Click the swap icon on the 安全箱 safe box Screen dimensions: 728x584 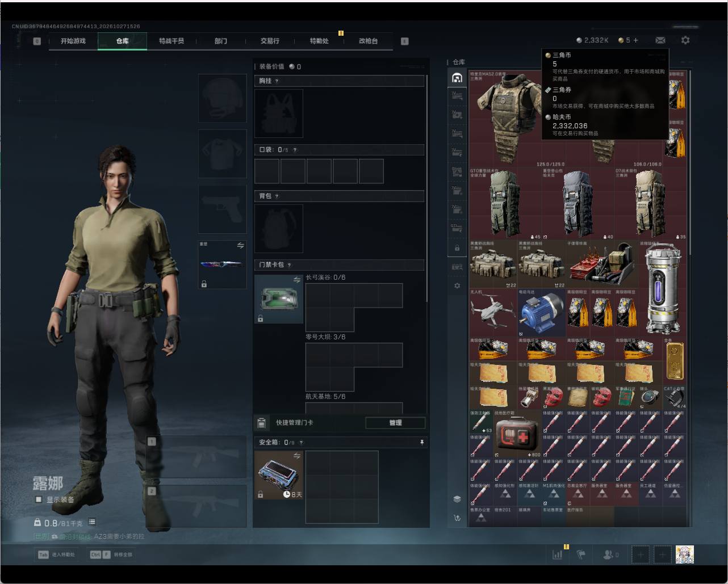[x=296, y=456]
